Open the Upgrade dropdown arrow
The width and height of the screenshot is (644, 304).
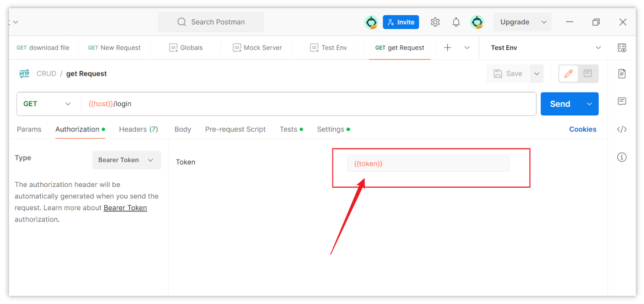(543, 22)
